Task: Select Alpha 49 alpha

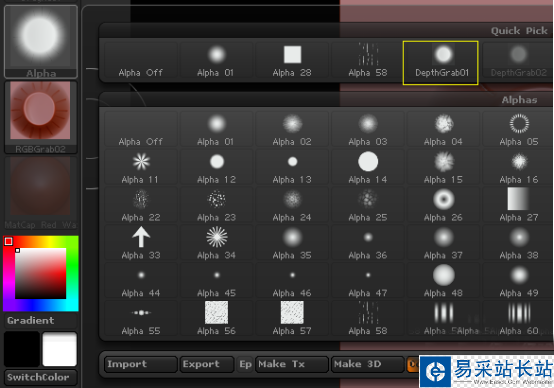Action: click(x=518, y=281)
